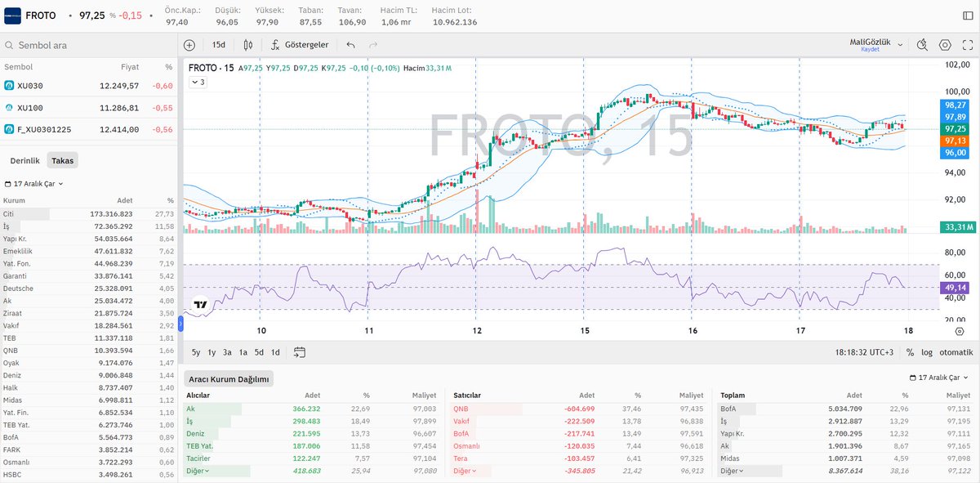Open the candlestick chart type icon

247,45
